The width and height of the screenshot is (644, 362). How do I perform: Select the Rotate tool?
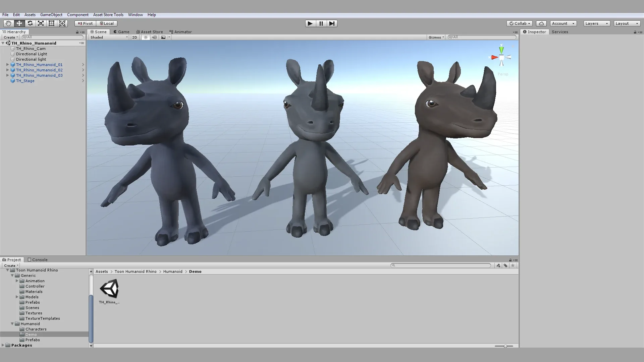30,23
